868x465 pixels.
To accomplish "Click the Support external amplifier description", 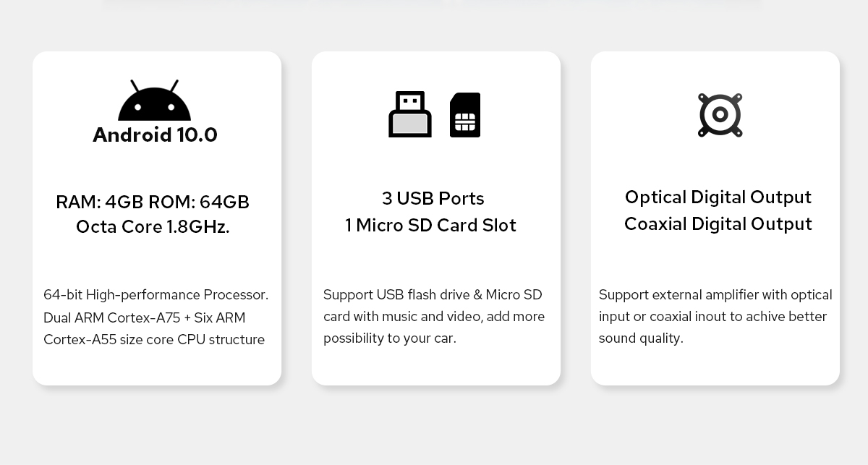I will coord(715,294).
